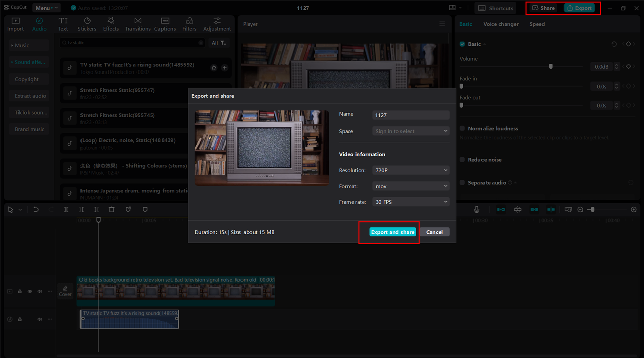Switch to the Speed tab
The height and width of the screenshot is (358, 644).
[537, 24]
